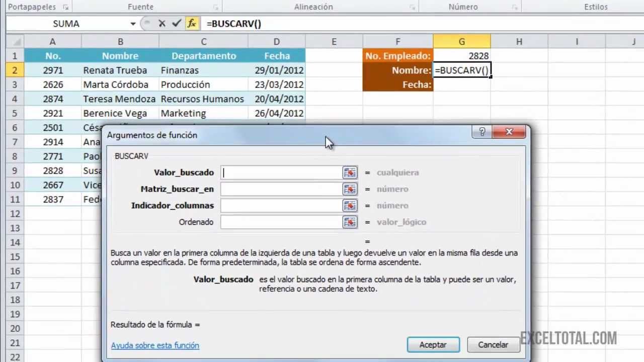Focus the Indicador_columnas input field
Viewport: 644px width, 362px height.
[281, 206]
